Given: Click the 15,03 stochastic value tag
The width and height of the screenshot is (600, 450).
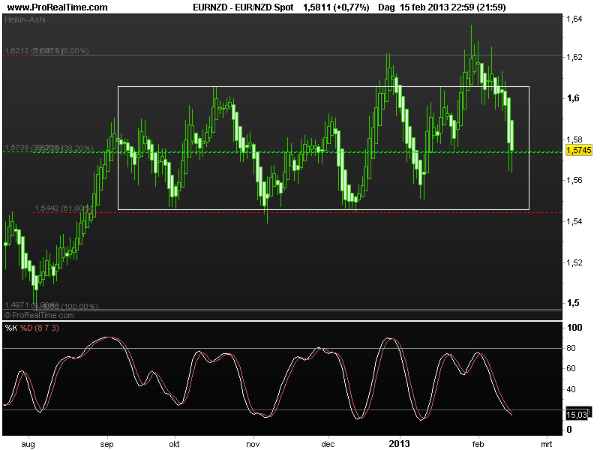Looking at the screenshot, I should [577, 415].
